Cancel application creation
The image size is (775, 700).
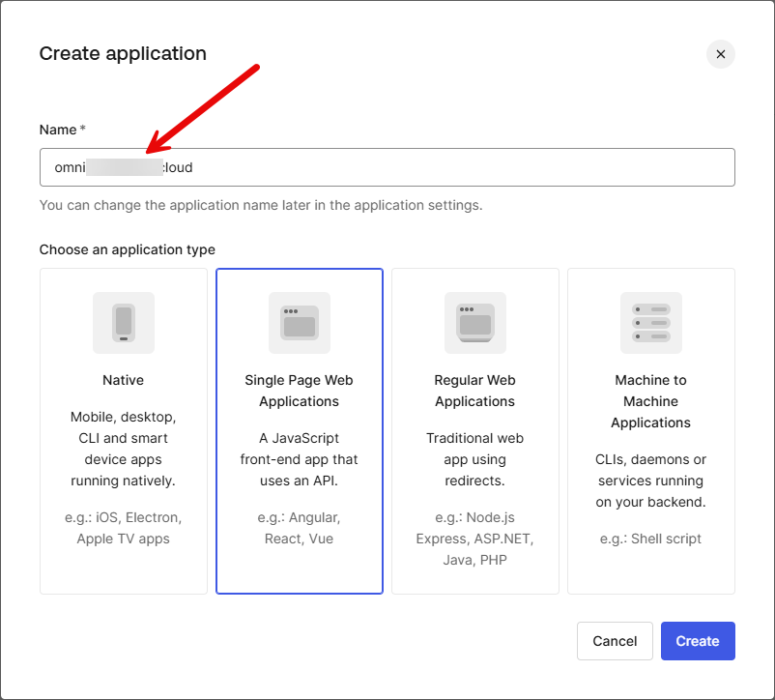click(615, 641)
